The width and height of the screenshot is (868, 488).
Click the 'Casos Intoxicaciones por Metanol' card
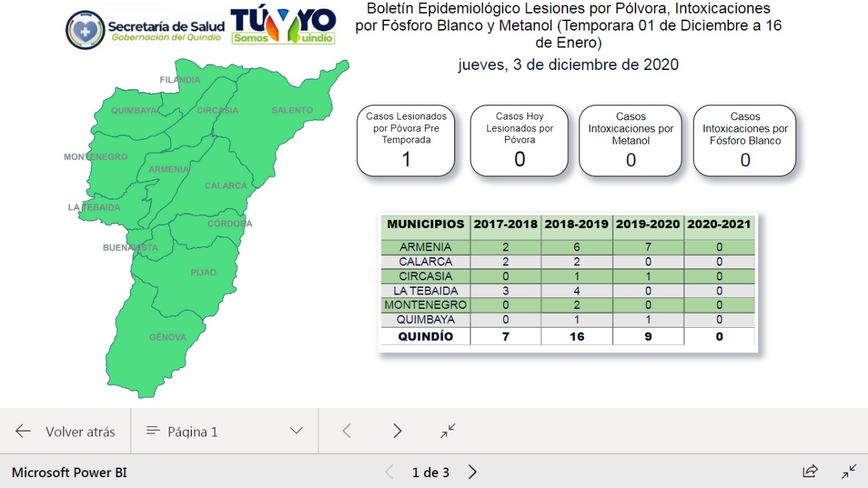[x=631, y=140]
